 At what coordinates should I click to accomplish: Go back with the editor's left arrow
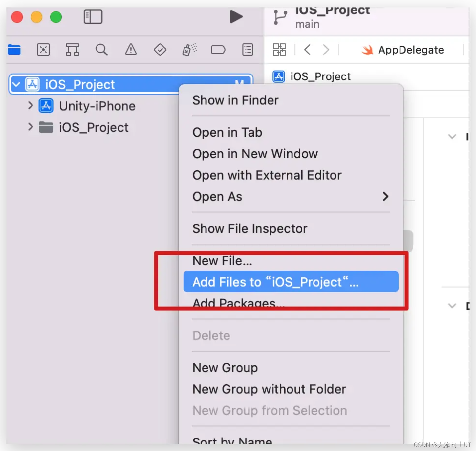307,50
